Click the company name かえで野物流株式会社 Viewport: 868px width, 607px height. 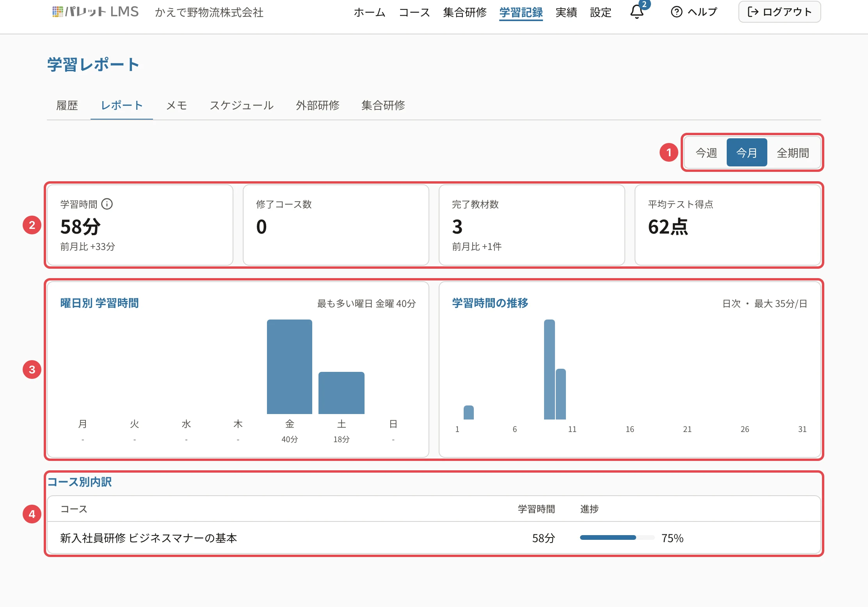(209, 12)
